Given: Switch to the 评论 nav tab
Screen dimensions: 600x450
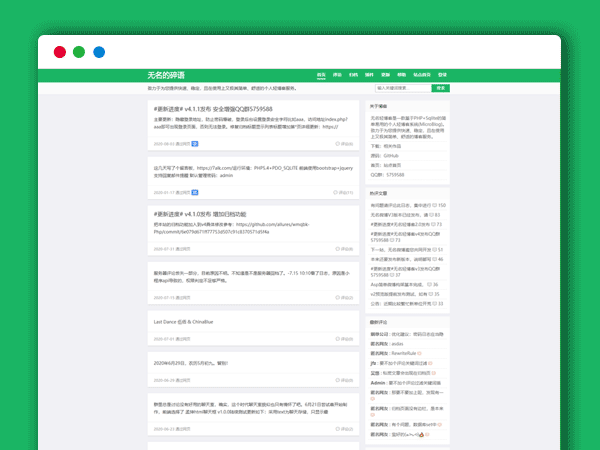Looking at the screenshot, I should (337, 75).
